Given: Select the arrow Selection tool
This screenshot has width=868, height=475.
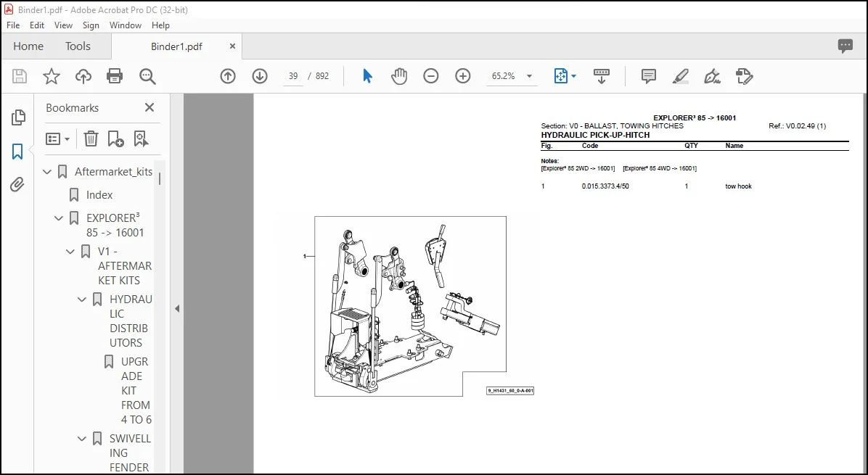Looking at the screenshot, I should [367, 76].
